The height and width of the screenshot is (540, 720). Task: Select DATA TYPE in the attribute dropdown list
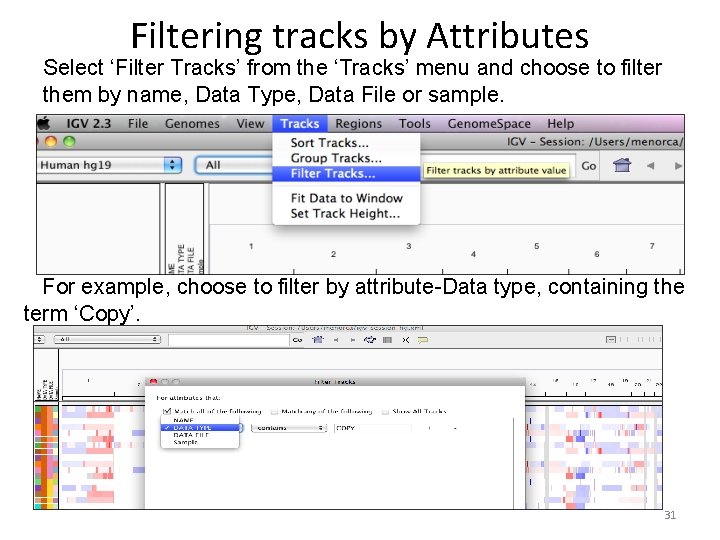(200, 428)
